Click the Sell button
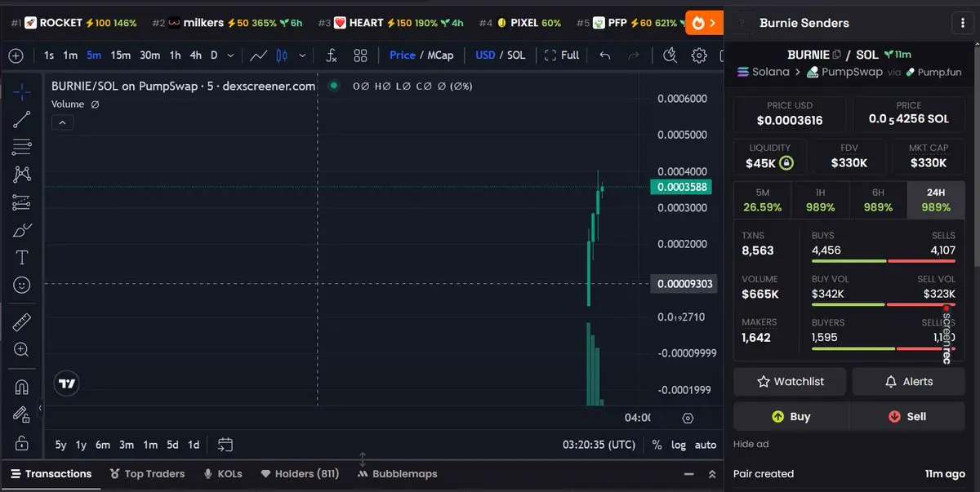Screen dimensions: 980x492 point(908,416)
